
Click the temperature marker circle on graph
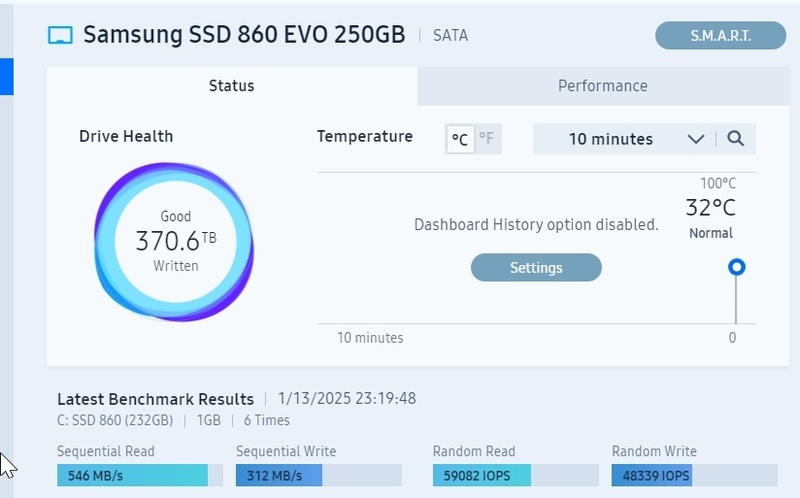tap(736, 267)
